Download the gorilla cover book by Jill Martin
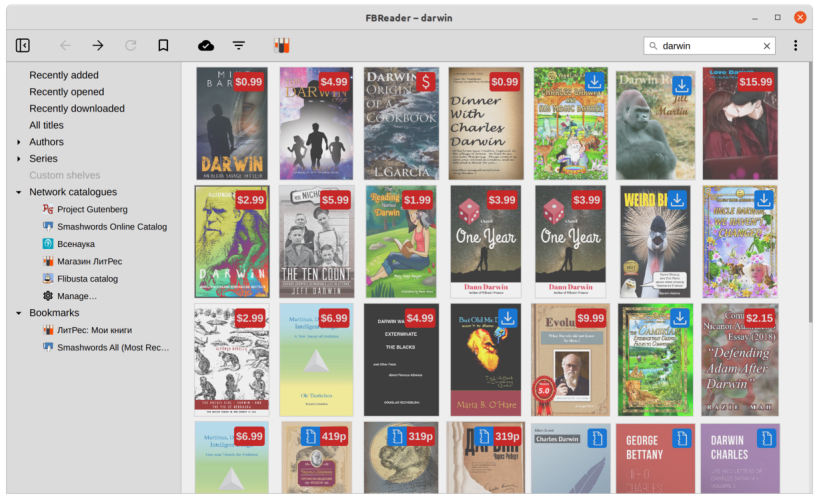Screen dimensions: 819x500 (x=681, y=85)
